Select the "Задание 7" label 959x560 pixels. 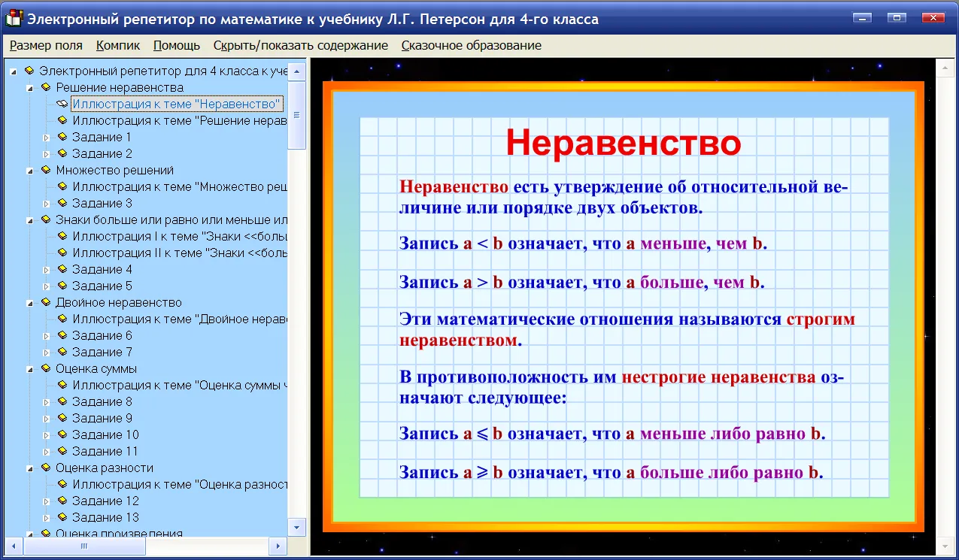[x=102, y=352]
